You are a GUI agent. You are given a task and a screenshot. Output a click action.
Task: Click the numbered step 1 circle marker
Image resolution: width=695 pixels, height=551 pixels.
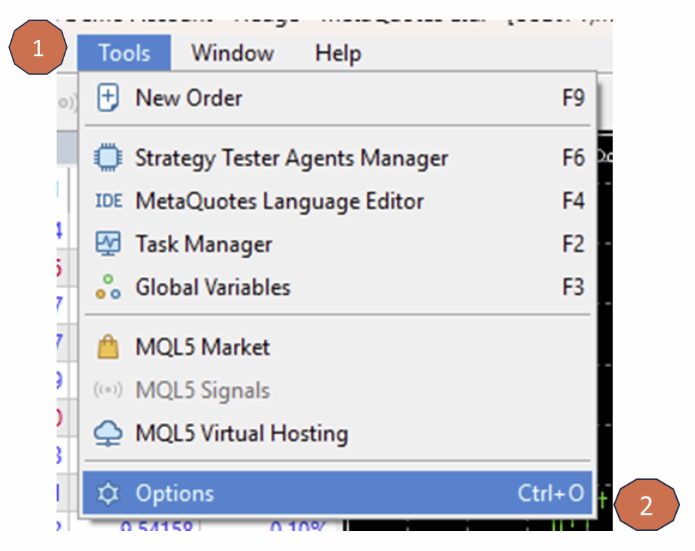point(38,49)
